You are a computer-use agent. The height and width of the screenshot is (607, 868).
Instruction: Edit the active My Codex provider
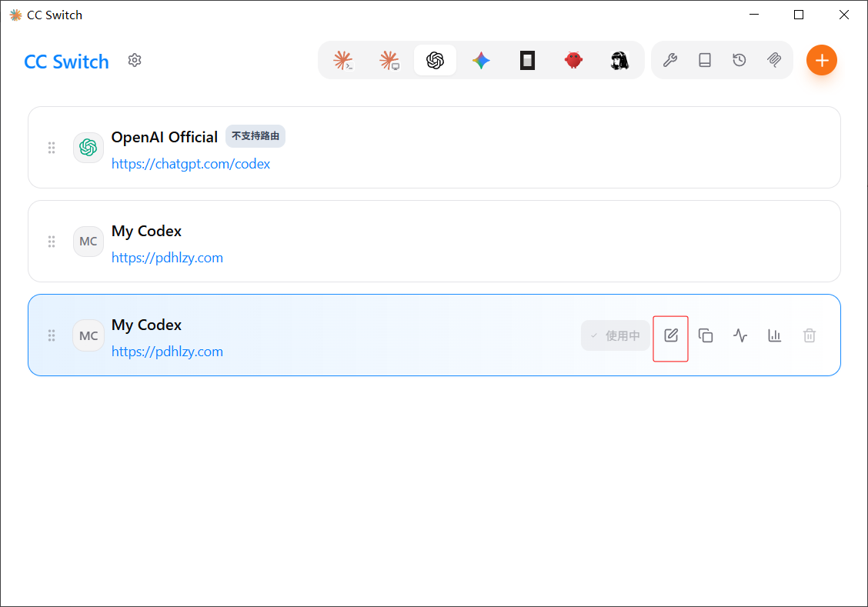(x=671, y=335)
